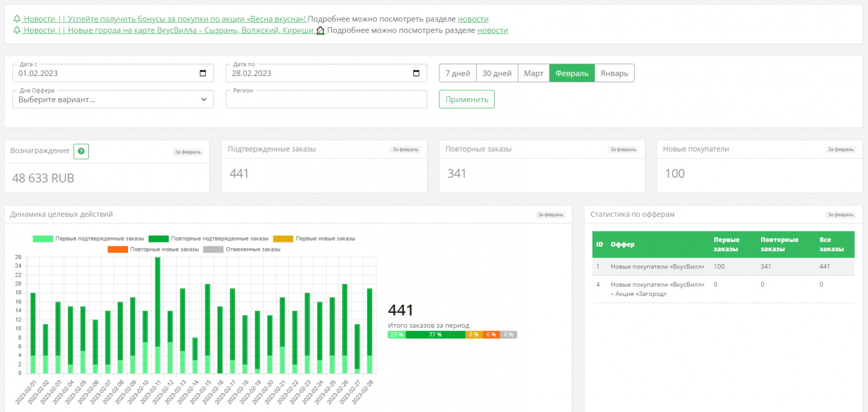Expand the Для Оффера dropdown
Viewport: 868px width, 412px height.
[x=113, y=100]
